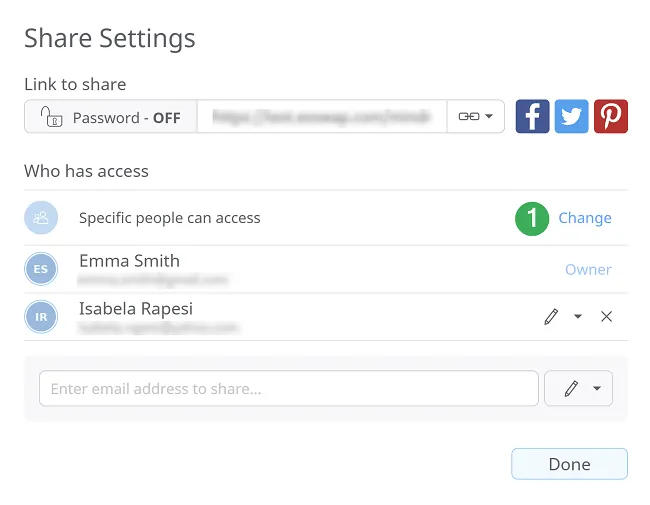Click the specific people group icon
Image resolution: width=650 pixels, height=505 pixels.
point(41,218)
